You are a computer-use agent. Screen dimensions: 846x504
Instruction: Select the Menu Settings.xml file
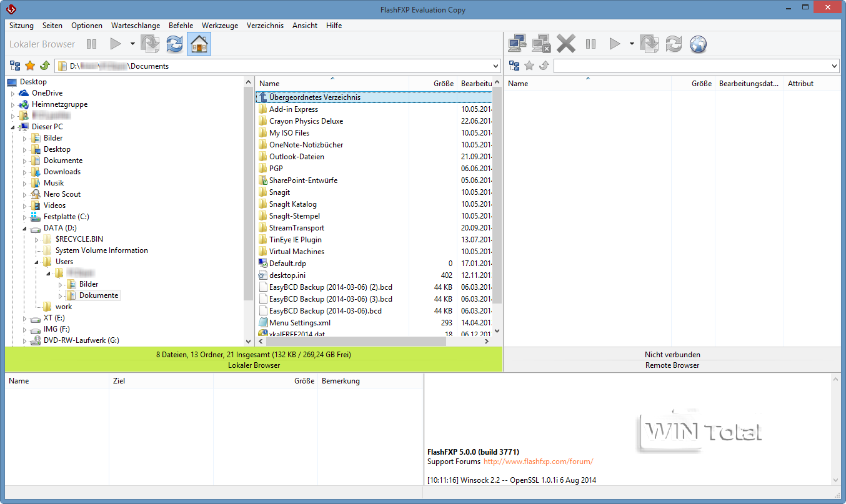pos(300,323)
